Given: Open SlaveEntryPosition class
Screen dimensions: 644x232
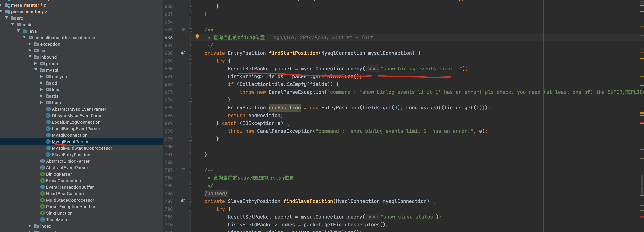Looking at the screenshot, I should pos(71,155).
